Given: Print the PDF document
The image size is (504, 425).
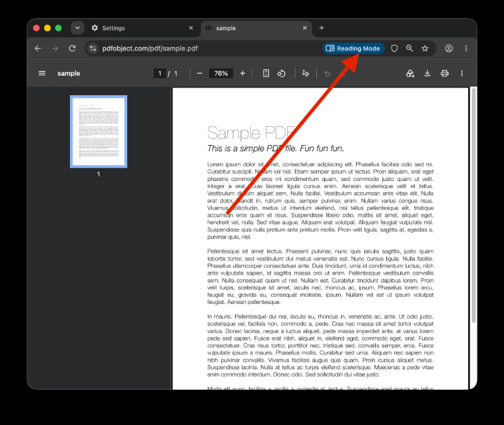Looking at the screenshot, I should 445,73.
